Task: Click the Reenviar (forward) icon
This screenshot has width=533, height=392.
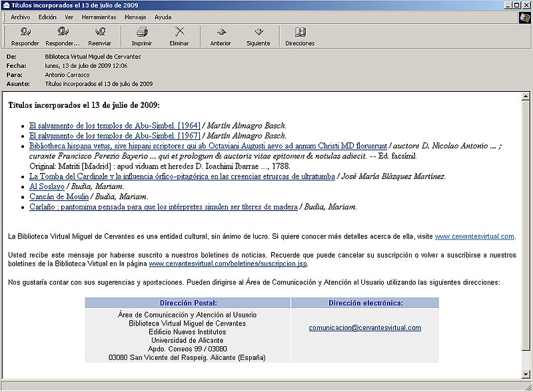Action: click(x=100, y=32)
